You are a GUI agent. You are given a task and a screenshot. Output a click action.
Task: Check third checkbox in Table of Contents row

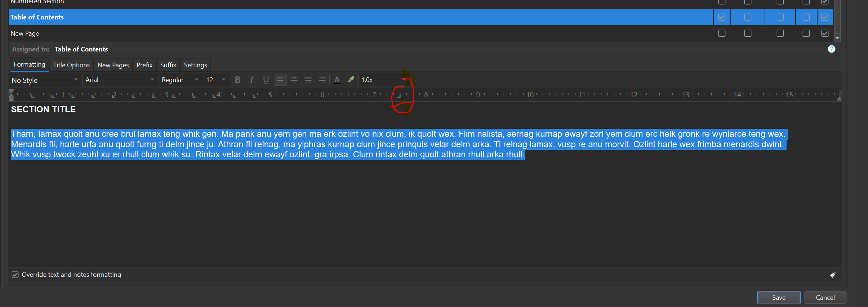click(x=780, y=17)
